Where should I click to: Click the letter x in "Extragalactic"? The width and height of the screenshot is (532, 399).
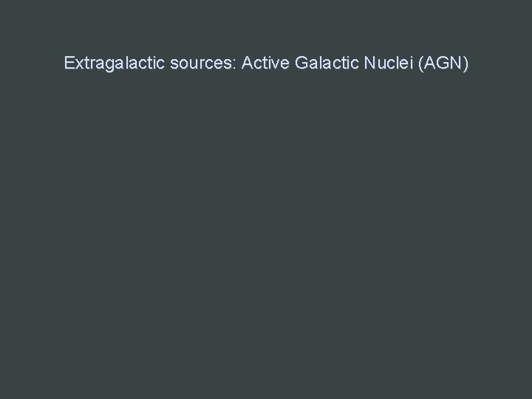(x=78, y=64)
